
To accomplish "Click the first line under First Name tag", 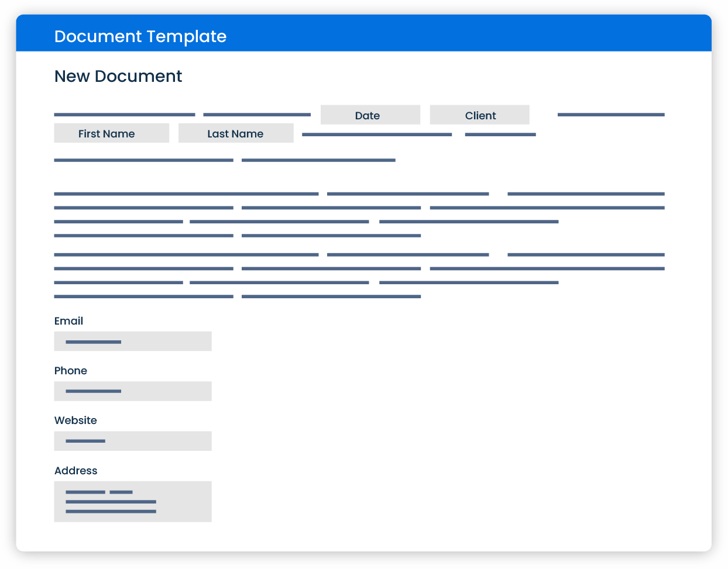I will [143, 160].
